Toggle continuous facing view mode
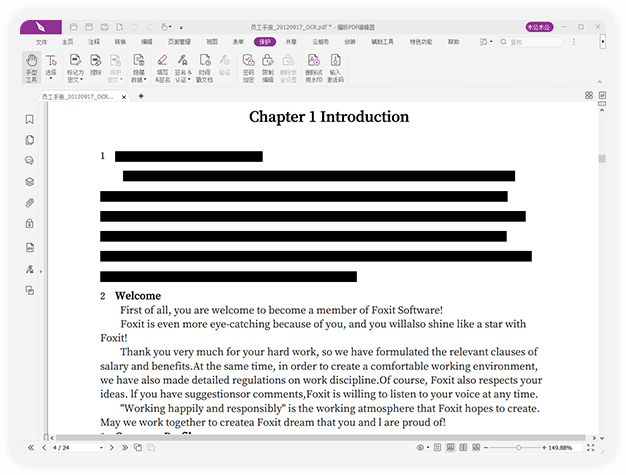The image size is (626, 475). (x=476, y=447)
